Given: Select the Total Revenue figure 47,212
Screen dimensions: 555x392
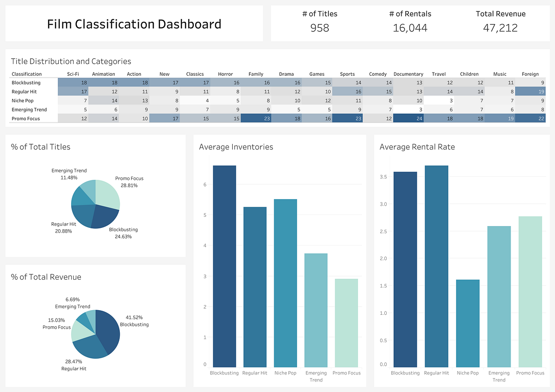Looking at the screenshot, I should (x=500, y=28).
